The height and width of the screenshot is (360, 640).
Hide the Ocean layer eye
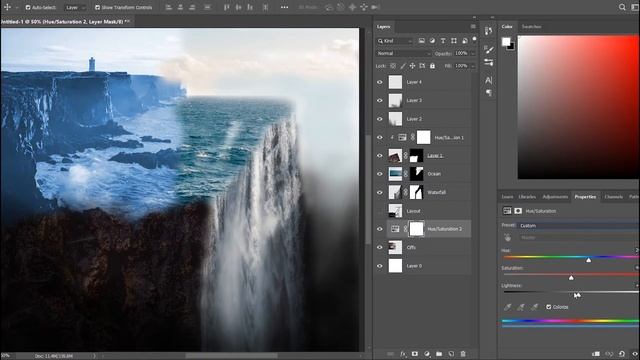[x=380, y=174]
